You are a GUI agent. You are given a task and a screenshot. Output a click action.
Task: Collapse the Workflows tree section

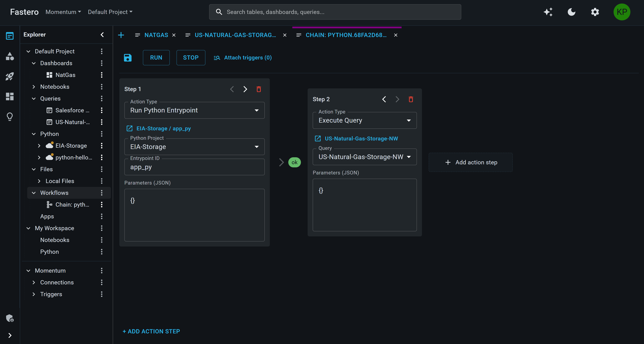click(34, 193)
